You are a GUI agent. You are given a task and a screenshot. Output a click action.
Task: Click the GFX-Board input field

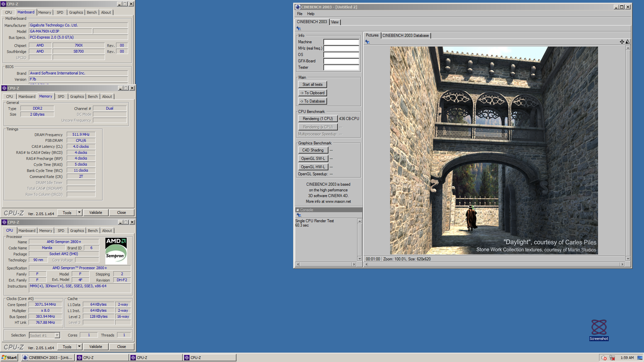tap(341, 61)
